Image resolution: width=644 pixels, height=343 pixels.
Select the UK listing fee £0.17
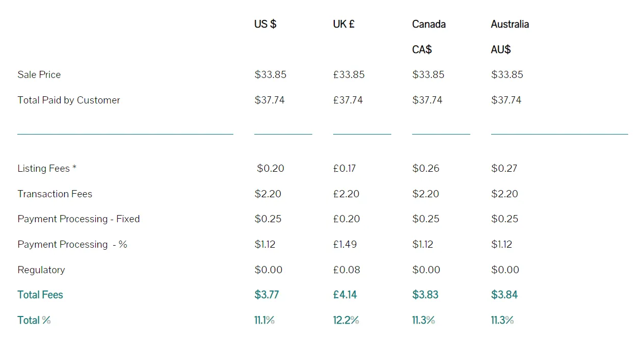tap(344, 168)
